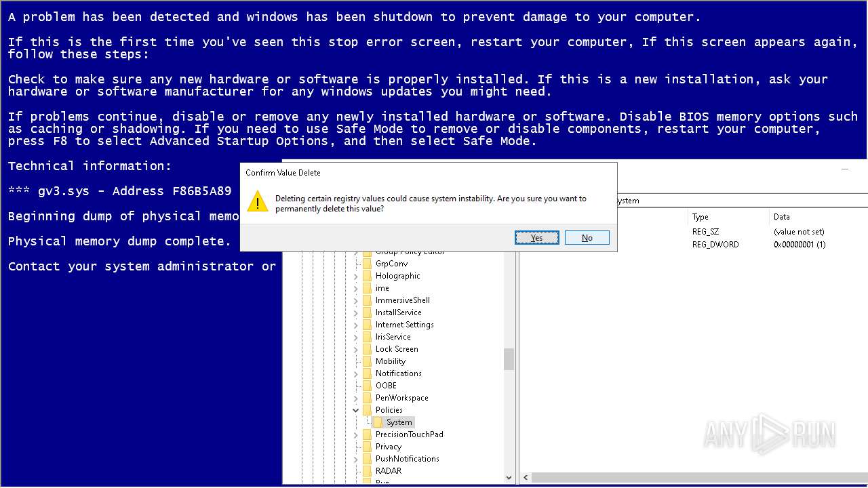The image size is (868, 488).
Task: Select the OOBE folder icon
Action: (367, 386)
